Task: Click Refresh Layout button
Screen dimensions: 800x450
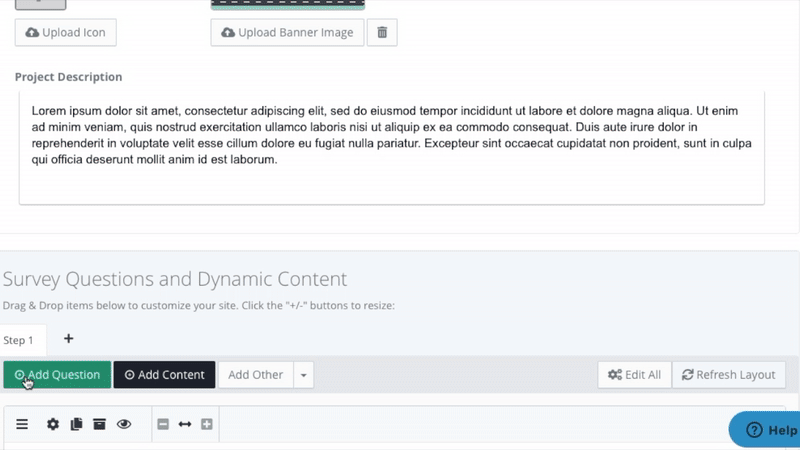Action: (x=729, y=375)
